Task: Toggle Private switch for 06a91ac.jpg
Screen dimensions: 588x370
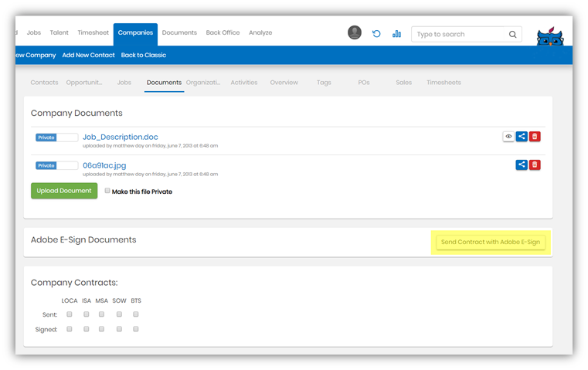Action: [56, 166]
